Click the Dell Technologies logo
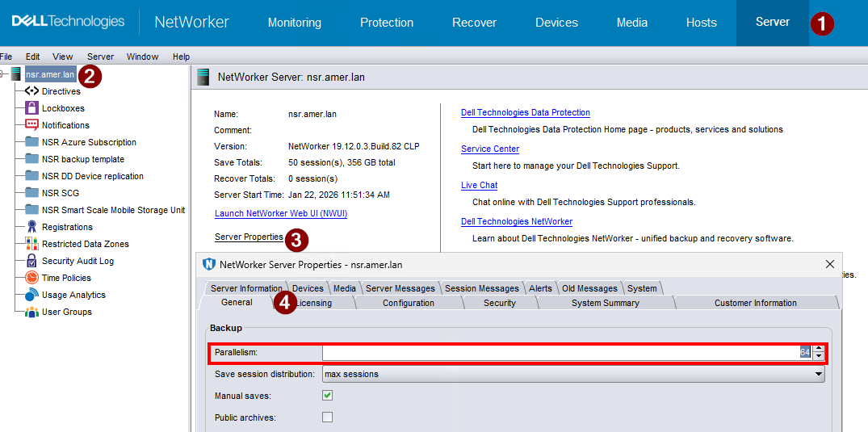The width and height of the screenshot is (868, 432). pos(68,22)
